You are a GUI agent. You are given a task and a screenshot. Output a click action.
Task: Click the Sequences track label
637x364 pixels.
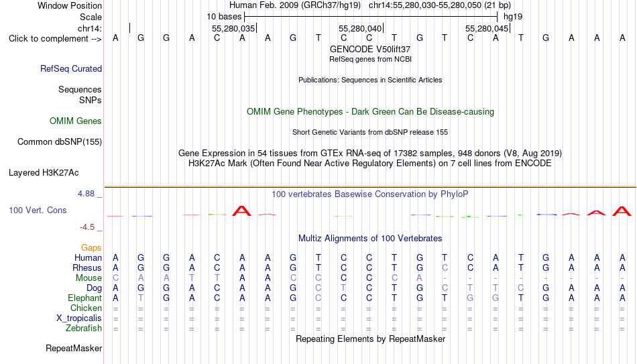click(x=80, y=89)
